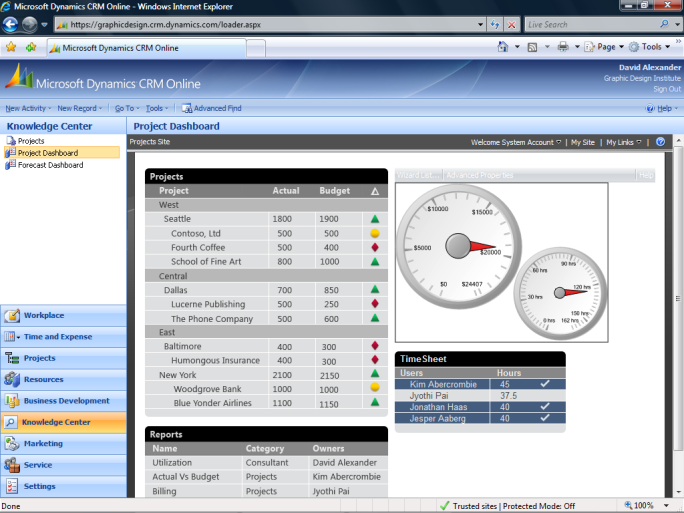
Task: Click the IE back arrow button
Action: 10,24
